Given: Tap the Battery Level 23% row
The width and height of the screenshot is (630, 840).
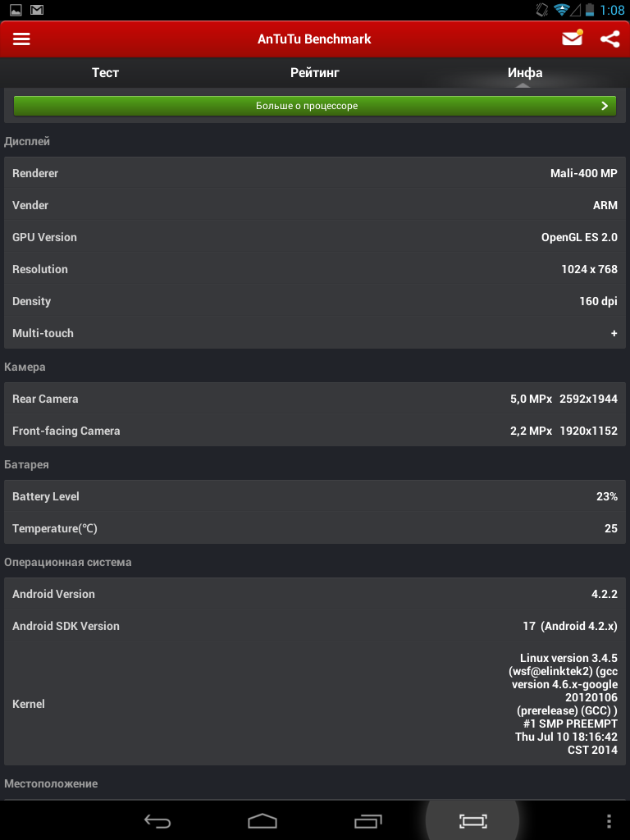Looking at the screenshot, I should point(314,496).
